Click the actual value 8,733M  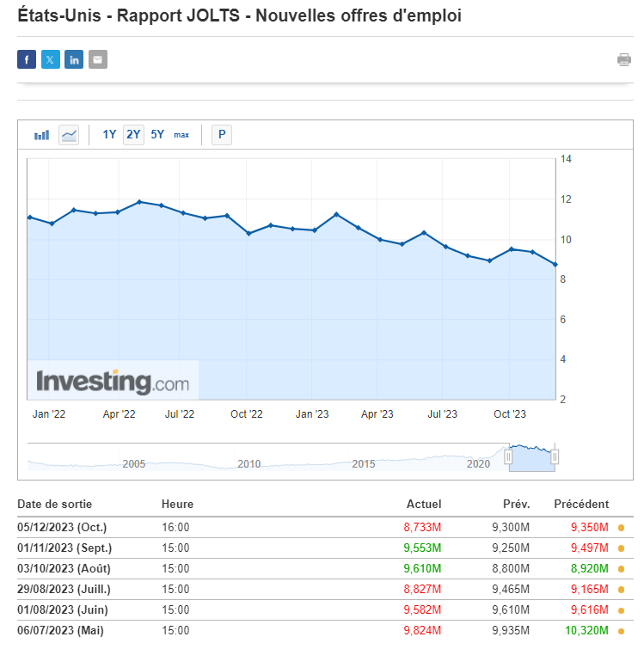(x=422, y=527)
